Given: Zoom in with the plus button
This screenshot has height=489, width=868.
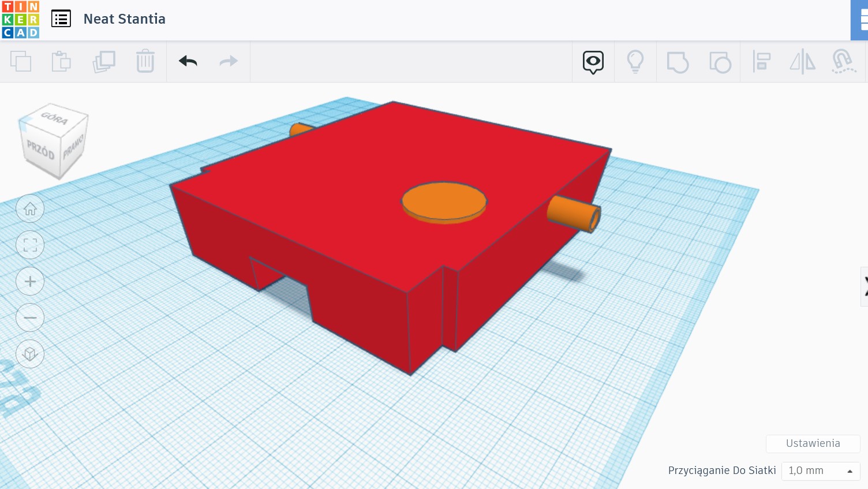Looking at the screenshot, I should point(30,282).
